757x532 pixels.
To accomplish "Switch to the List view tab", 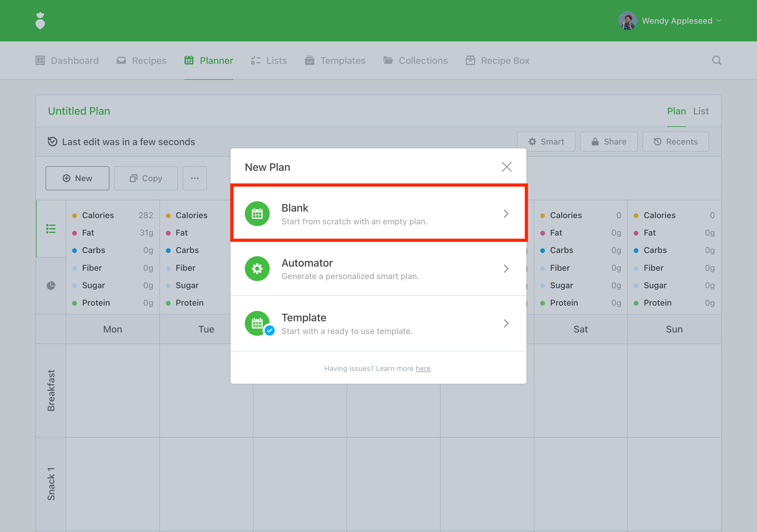I will (701, 111).
